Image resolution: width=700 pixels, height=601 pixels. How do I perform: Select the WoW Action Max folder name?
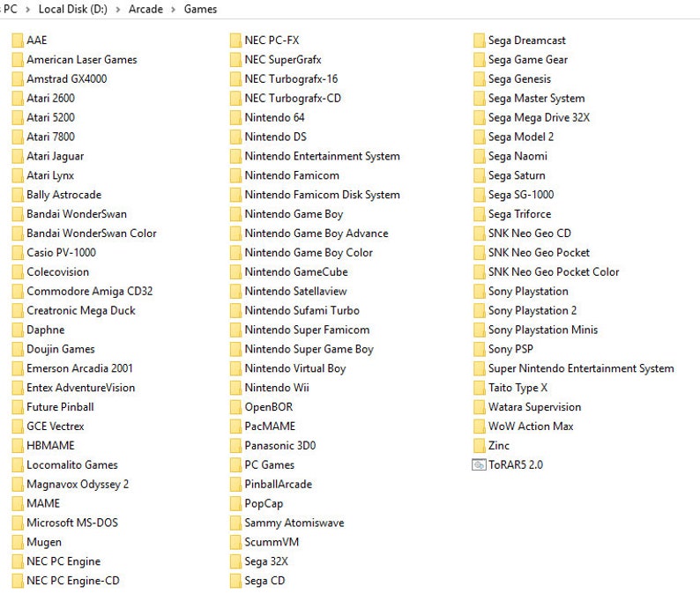point(531,427)
